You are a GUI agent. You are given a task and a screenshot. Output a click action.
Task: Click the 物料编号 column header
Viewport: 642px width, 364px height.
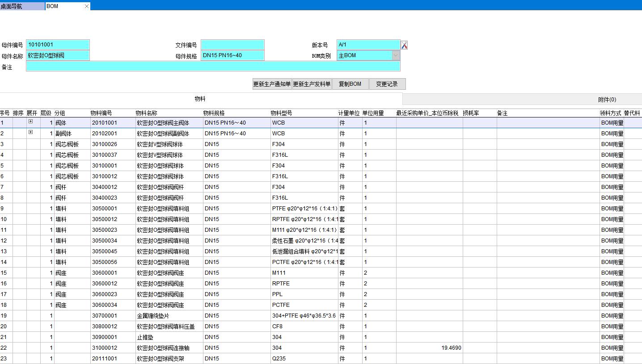coord(101,113)
